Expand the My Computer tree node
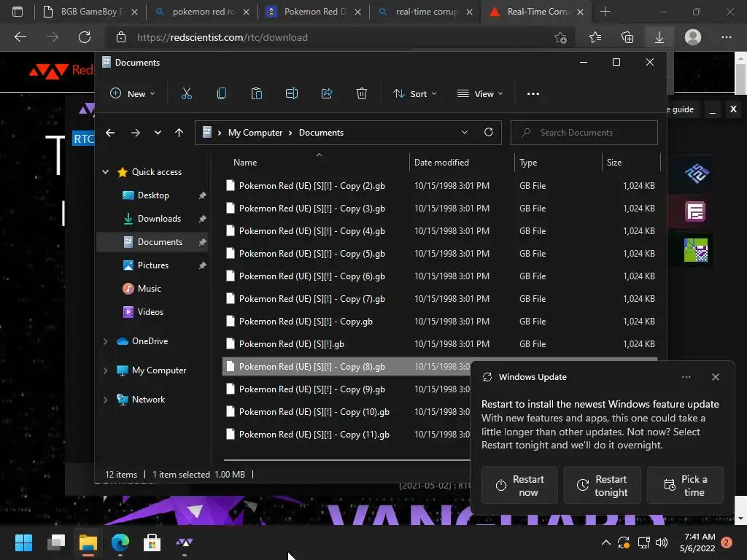This screenshot has width=747, height=560. coord(105,370)
